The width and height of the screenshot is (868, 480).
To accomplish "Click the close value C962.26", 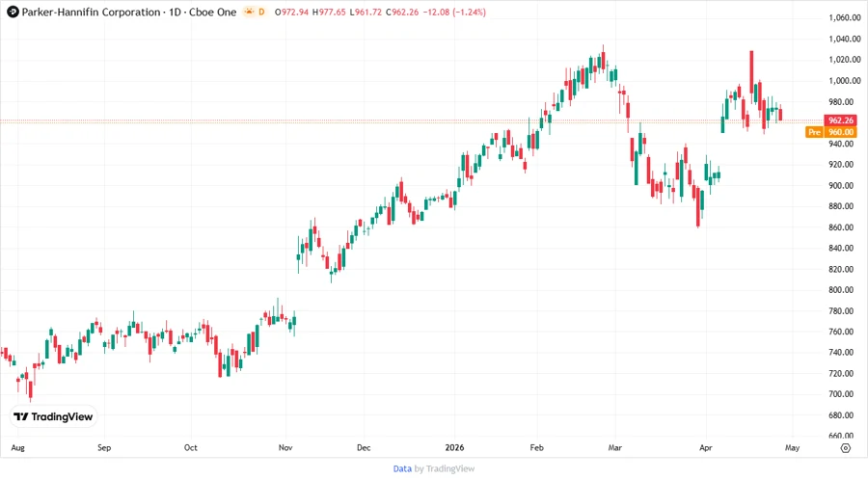I will coord(402,13).
